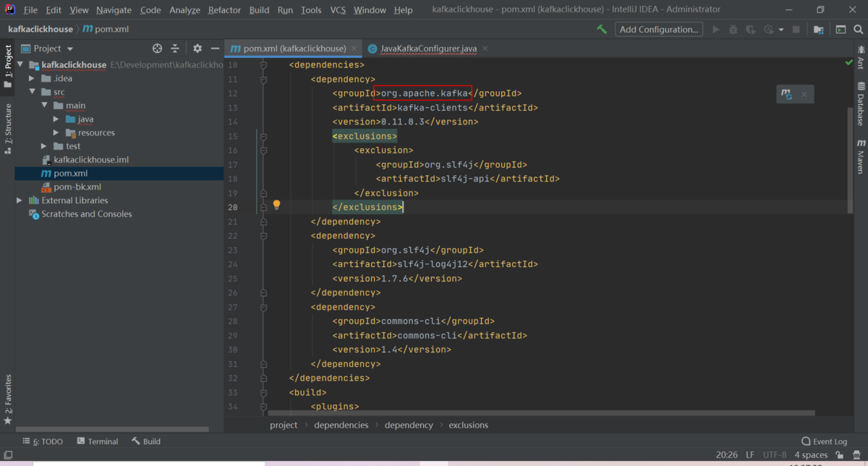Collapse the kafkaclickhouse root node
The width and height of the screenshot is (868, 466).
(x=21, y=64)
